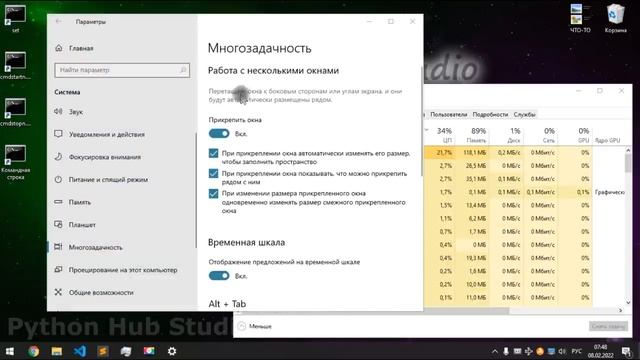Screen dimensions: 640x360
Task: Show hidden tray icons chevron
Action: pyautogui.click(x=495, y=351)
